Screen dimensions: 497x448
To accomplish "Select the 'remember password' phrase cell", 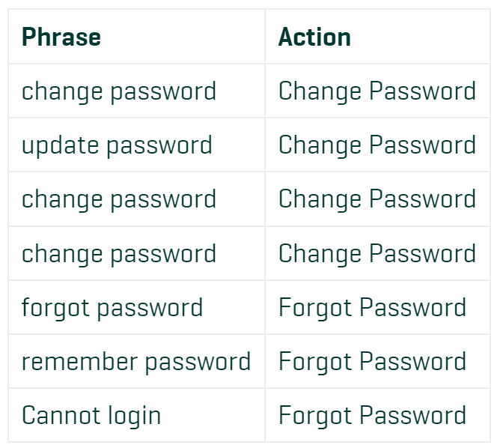I will (x=136, y=361).
